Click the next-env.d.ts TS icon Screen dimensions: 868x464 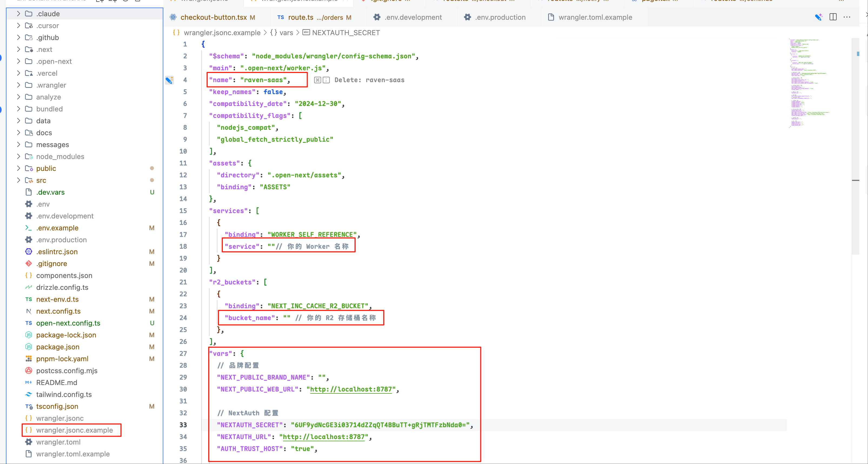click(x=29, y=299)
